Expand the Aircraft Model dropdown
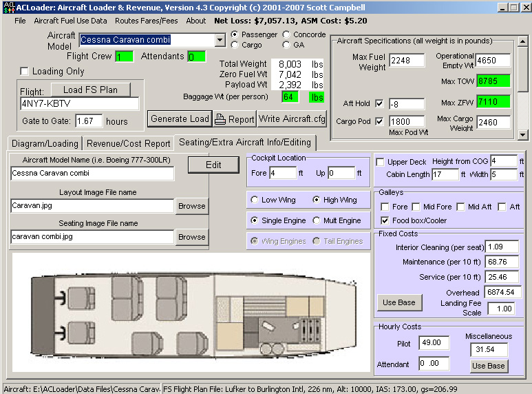The image size is (532, 394). point(220,40)
